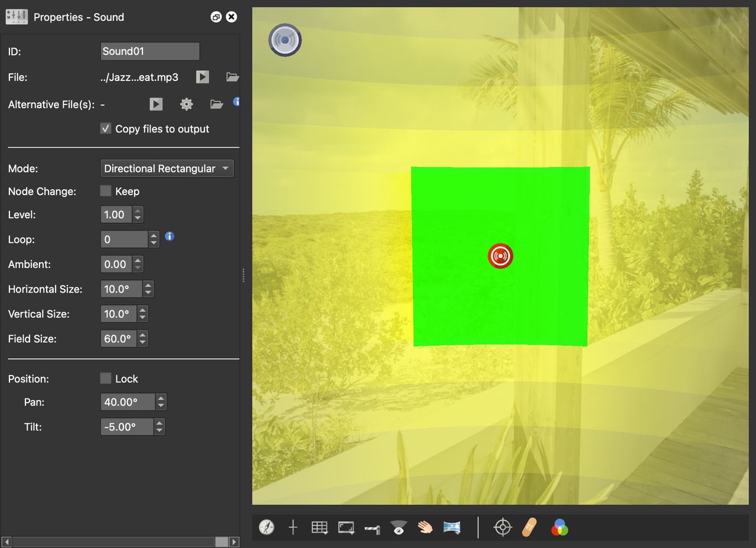Select the barrier view-limits tool

click(x=373, y=528)
